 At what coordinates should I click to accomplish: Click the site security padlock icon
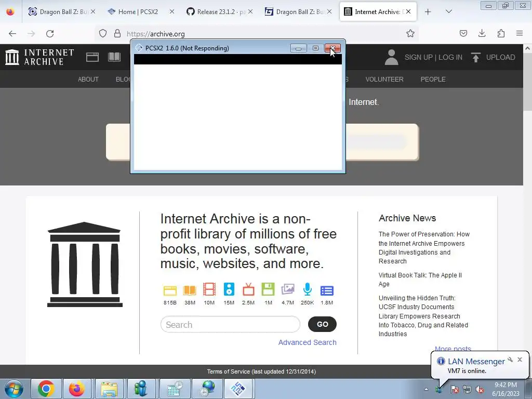click(x=117, y=33)
